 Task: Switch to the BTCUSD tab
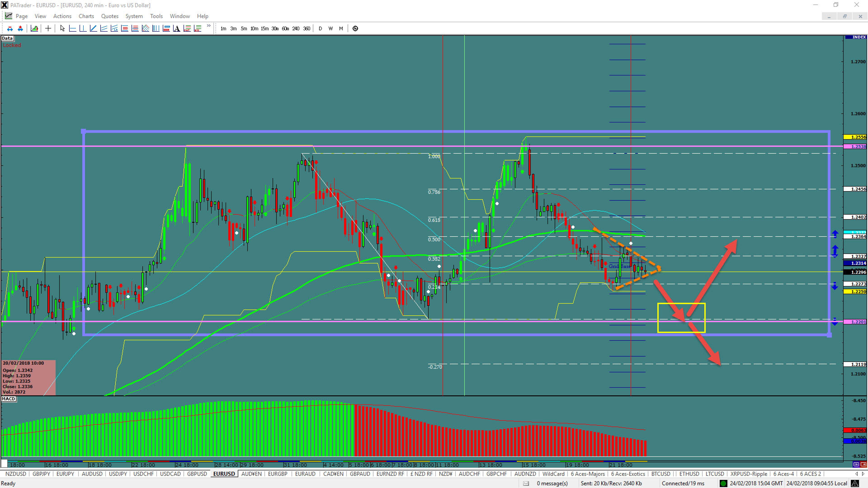[x=660, y=474]
